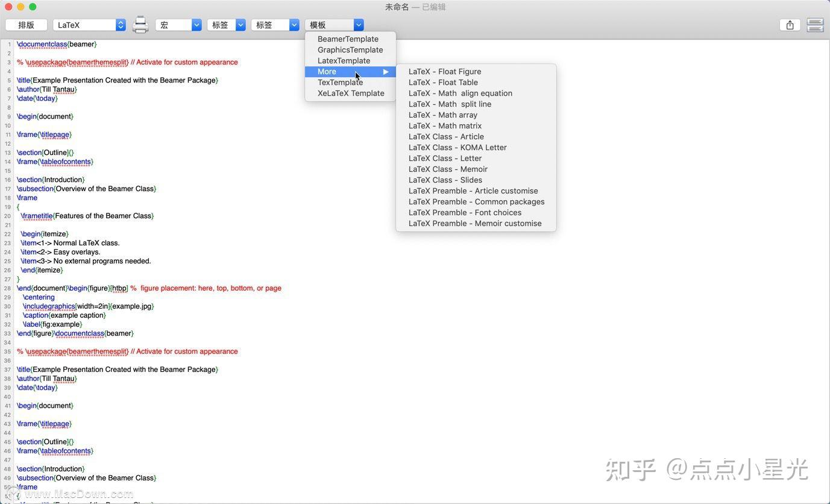
Task: Open the 标签 dropdown next to 模板
Action: coord(275,25)
